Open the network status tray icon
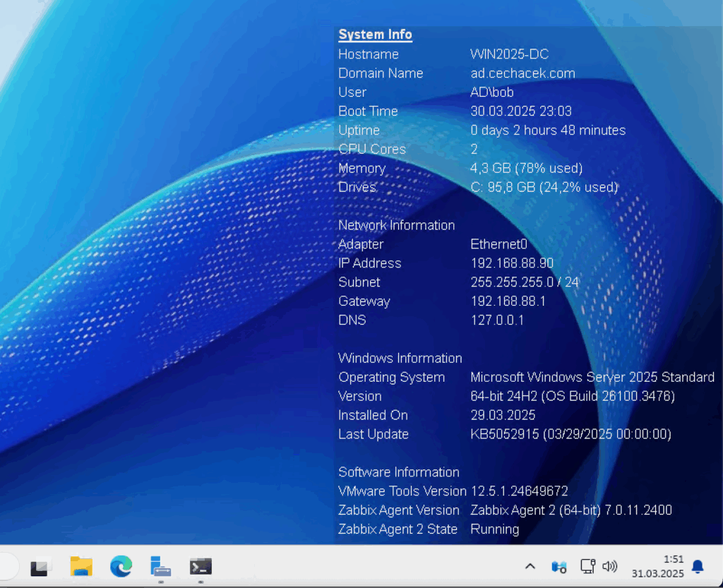Viewport: 723px width, 588px height. (587, 566)
